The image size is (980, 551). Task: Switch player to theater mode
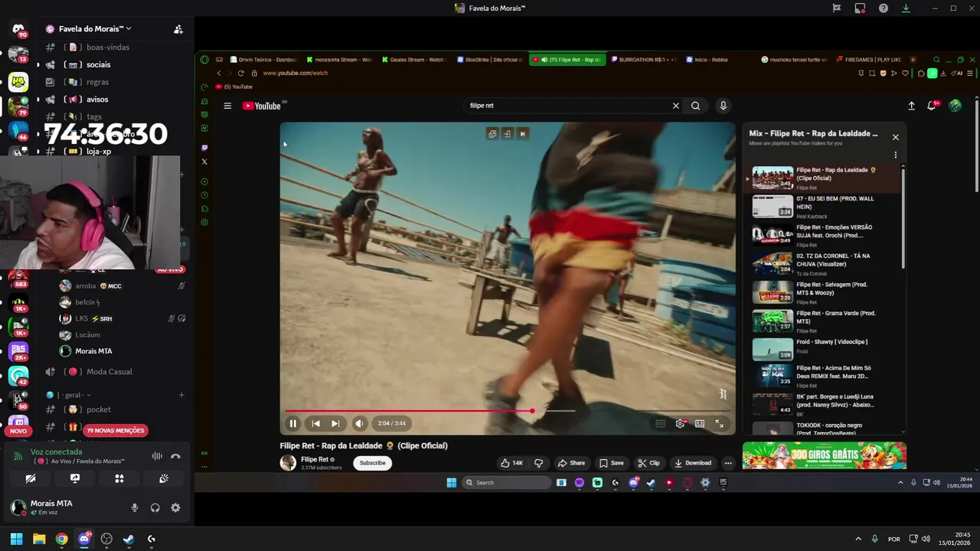pos(700,423)
